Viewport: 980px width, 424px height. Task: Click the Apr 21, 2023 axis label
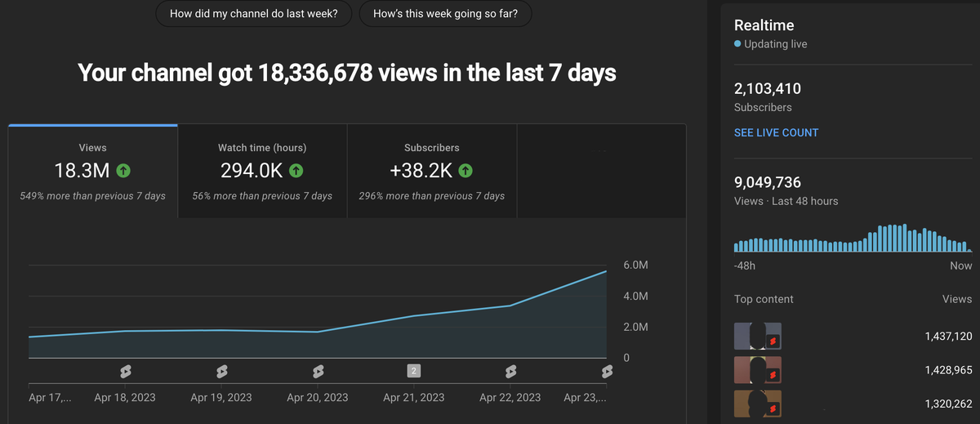pos(414,398)
